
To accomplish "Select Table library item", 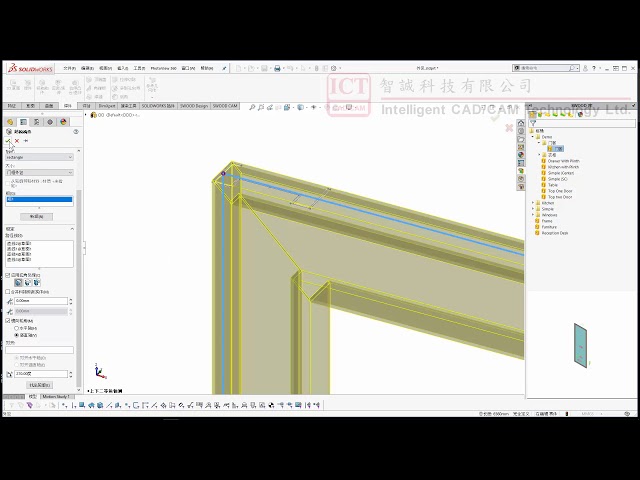I will [553, 185].
